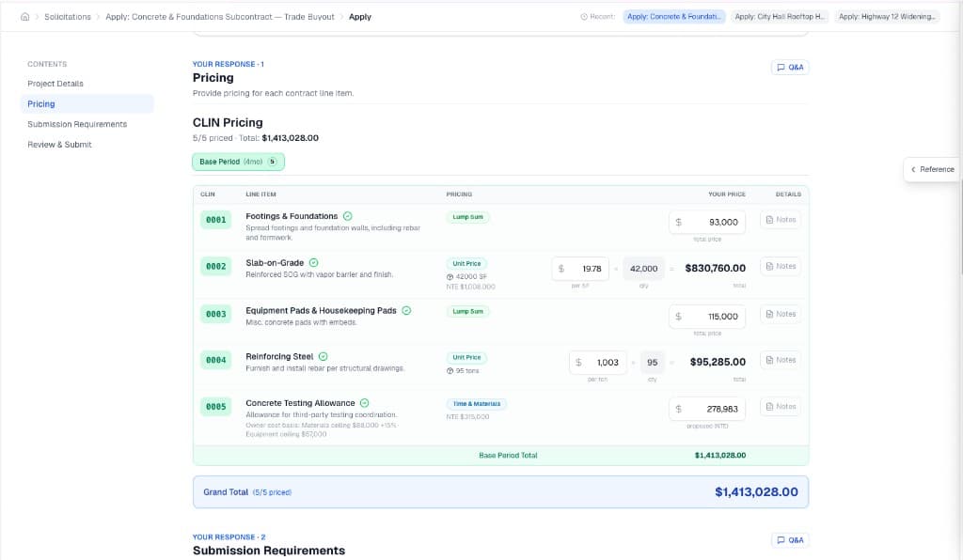
Task: Expand the Reference side panel
Action: pyautogui.click(x=932, y=169)
